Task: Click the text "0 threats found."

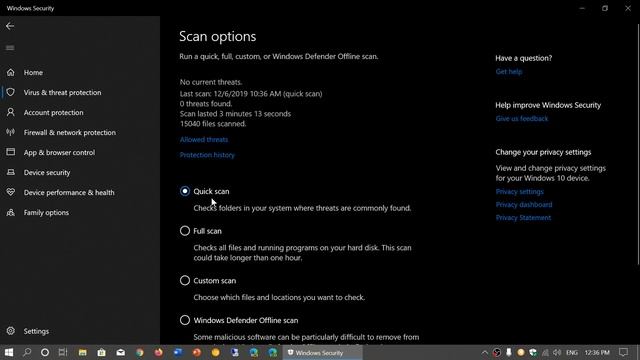Action: coord(206,104)
